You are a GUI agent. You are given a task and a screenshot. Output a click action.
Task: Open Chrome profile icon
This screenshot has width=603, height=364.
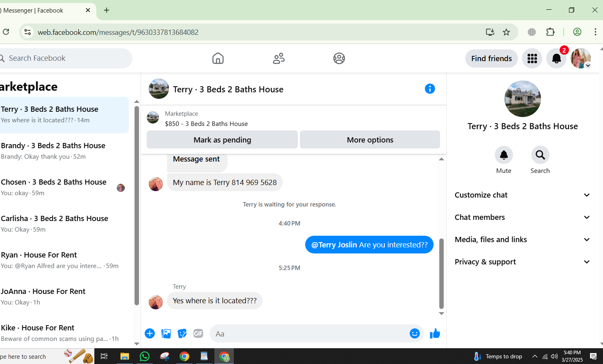[x=577, y=32]
